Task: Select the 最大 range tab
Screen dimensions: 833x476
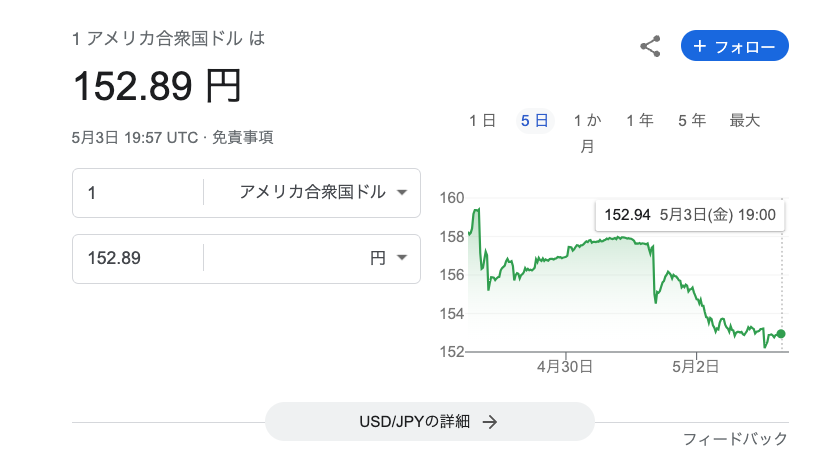Action: [744, 121]
